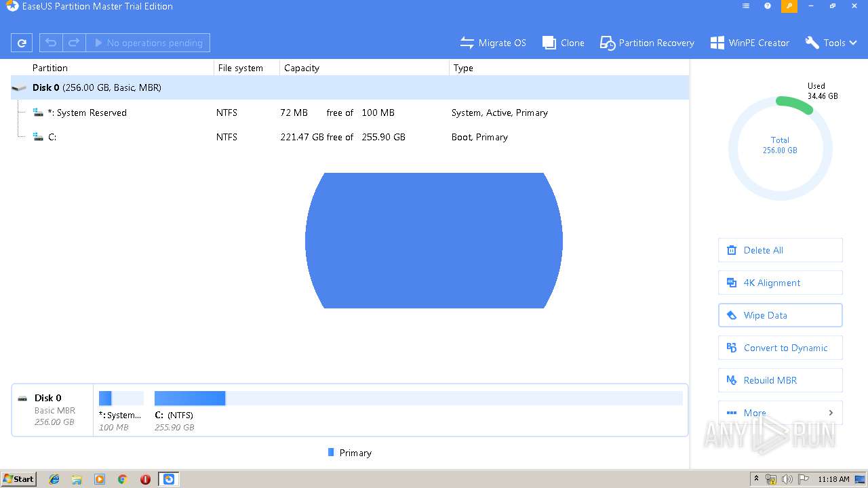Click the File system column header
This screenshot has width=868, height=488.
(241, 68)
